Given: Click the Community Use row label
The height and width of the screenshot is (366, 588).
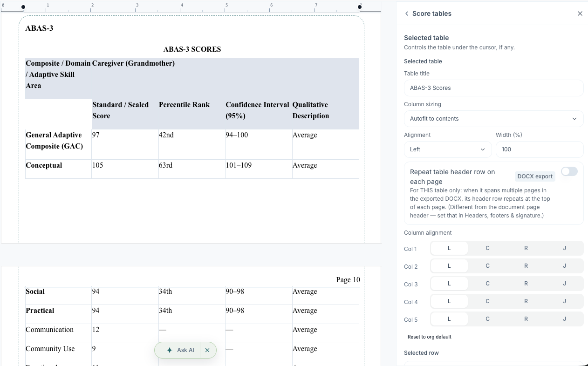Looking at the screenshot, I should tap(50, 349).
